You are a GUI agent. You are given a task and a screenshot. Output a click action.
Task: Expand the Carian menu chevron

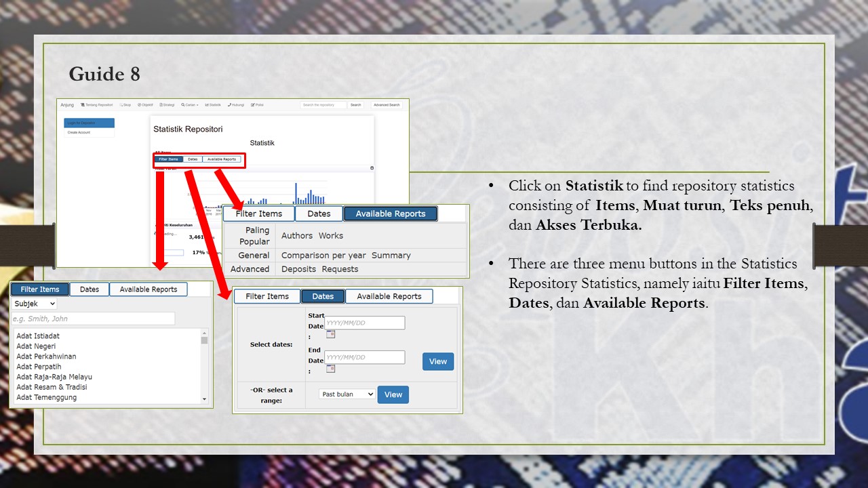coord(197,104)
